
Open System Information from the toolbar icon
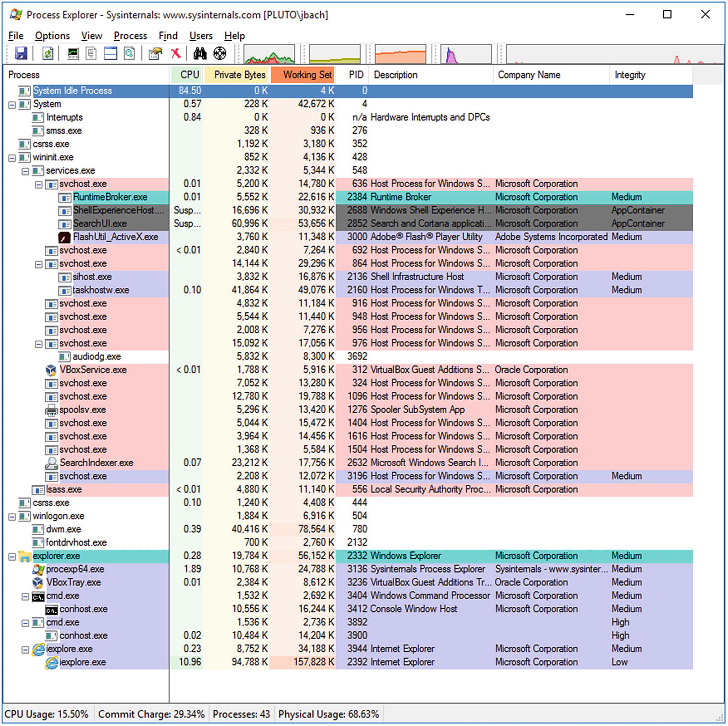pyautogui.click(x=73, y=53)
